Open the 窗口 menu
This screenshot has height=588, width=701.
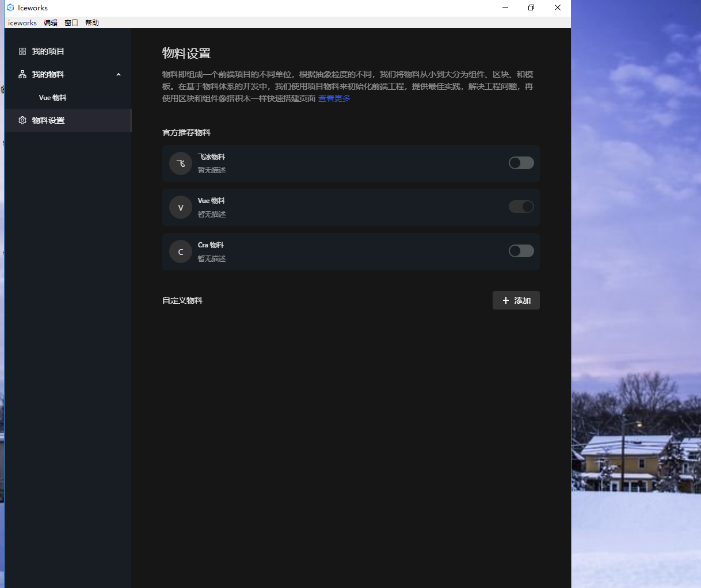[71, 22]
